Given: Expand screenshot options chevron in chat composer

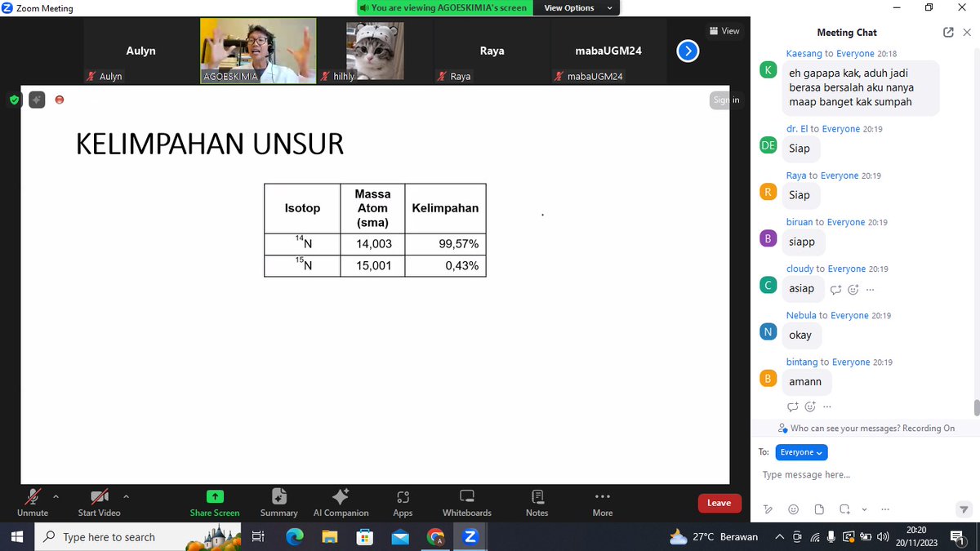Looking at the screenshot, I should [864, 509].
